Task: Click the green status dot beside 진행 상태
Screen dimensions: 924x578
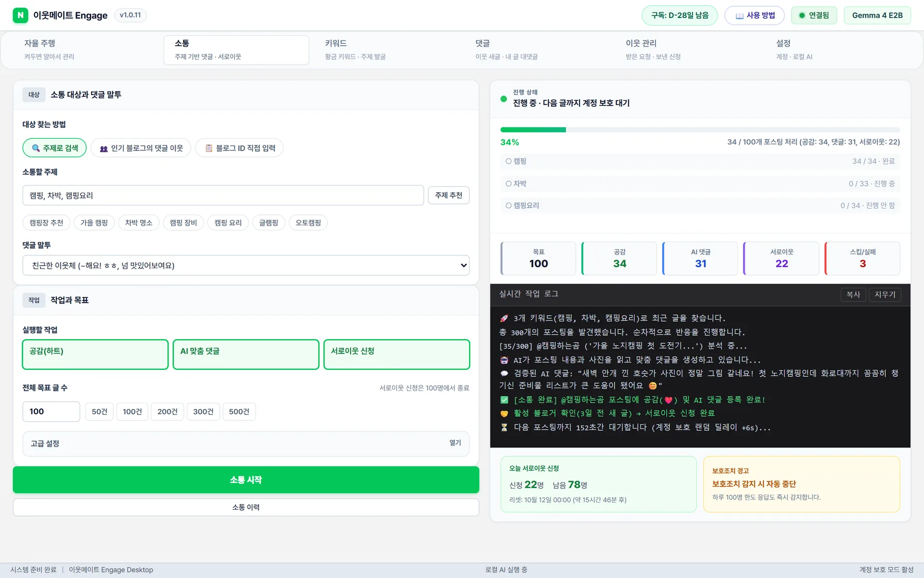Action: [x=504, y=99]
